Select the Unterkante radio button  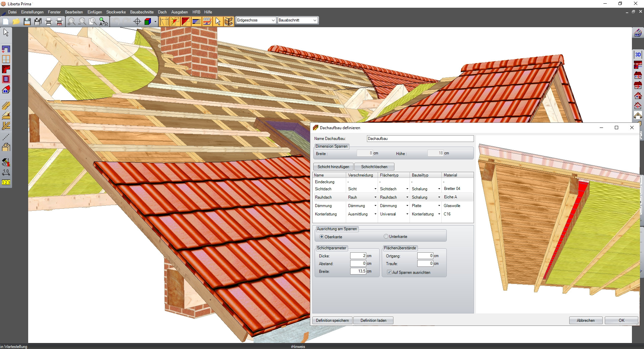pyautogui.click(x=386, y=237)
